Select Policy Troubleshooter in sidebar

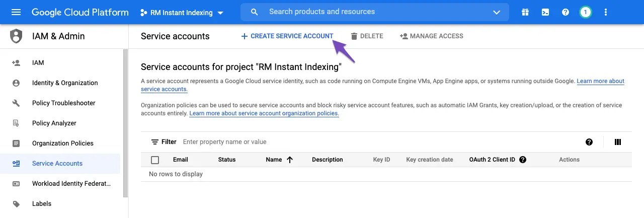point(63,103)
